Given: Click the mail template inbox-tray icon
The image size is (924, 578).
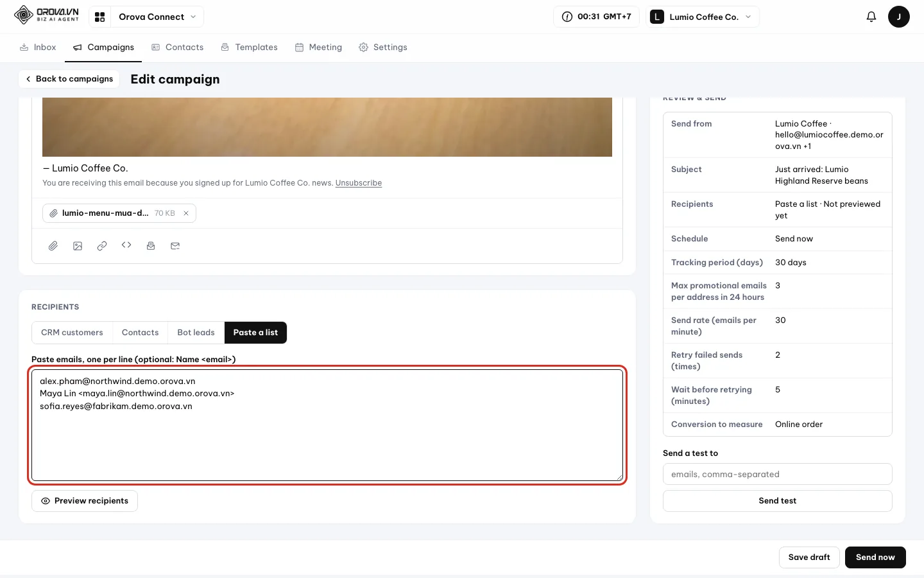Looking at the screenshot, I should tap(151, 246).
